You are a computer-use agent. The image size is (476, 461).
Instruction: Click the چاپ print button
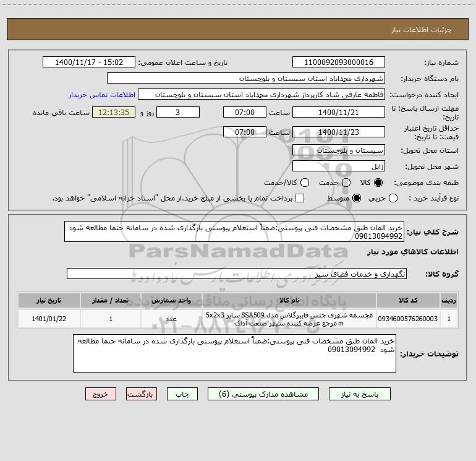(182, 394)
